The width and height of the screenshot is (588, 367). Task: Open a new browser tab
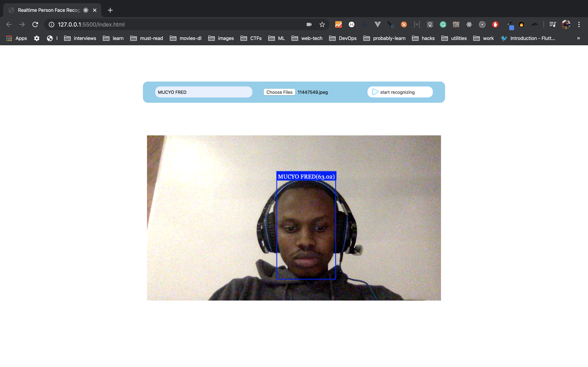[110, 10]
